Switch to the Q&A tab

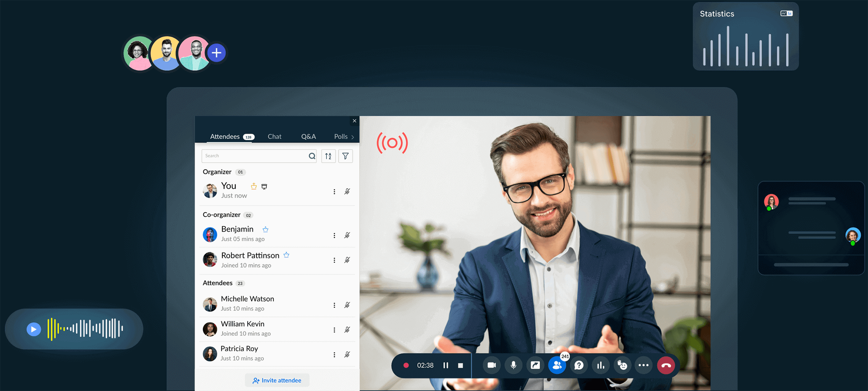tap(309, 136)
